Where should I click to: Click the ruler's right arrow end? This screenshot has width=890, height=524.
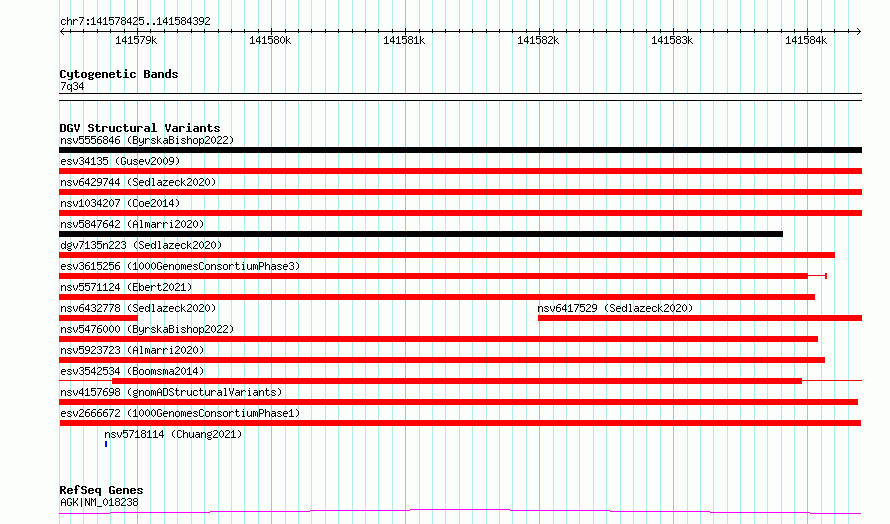coord(859,32)
